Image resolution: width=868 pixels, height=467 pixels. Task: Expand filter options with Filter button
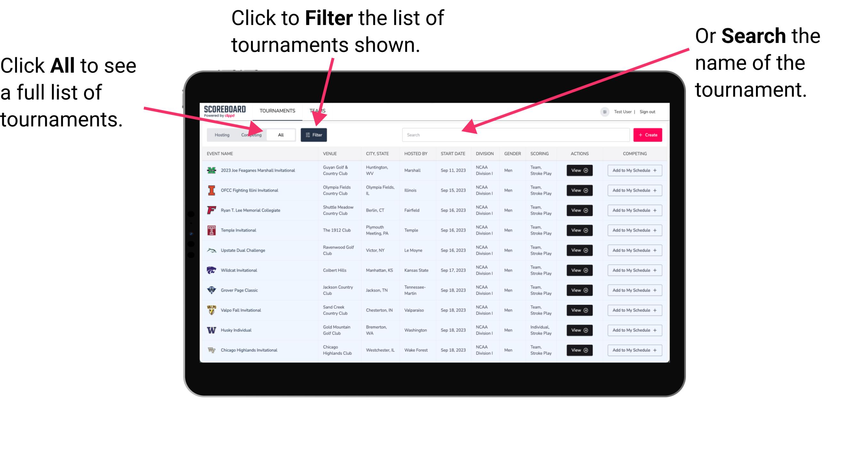click(314, 134)
